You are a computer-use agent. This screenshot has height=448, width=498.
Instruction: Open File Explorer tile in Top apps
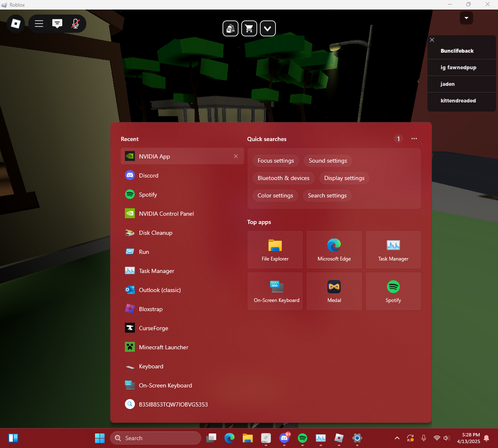tap(275, 250)
